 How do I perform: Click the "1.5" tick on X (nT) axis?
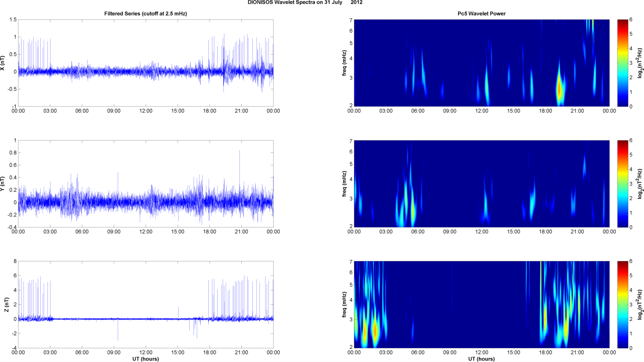coord(13,20)
